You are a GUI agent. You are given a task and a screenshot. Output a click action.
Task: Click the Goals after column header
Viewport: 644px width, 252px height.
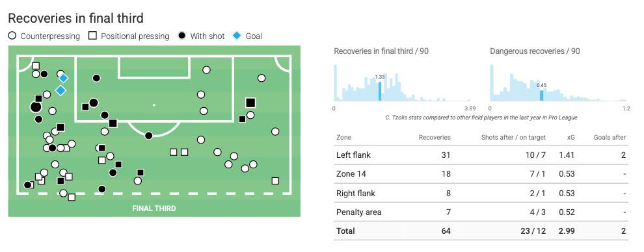(x=610, y=137)
